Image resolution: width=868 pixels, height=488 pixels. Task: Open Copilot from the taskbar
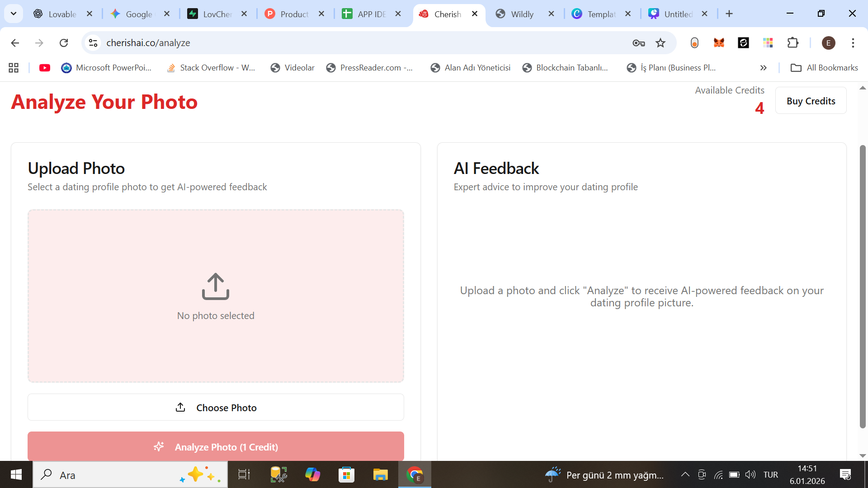coord(313,474)
